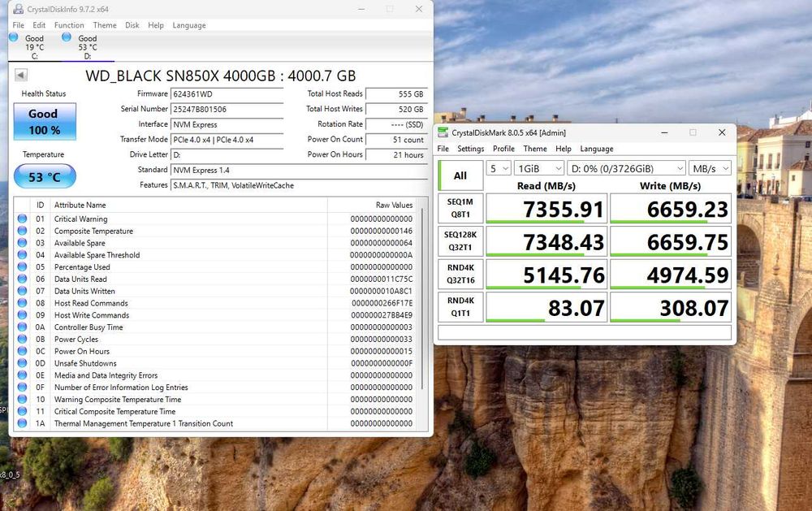
Task: Click the 21 hours power-on value
Action: point(396,155)
